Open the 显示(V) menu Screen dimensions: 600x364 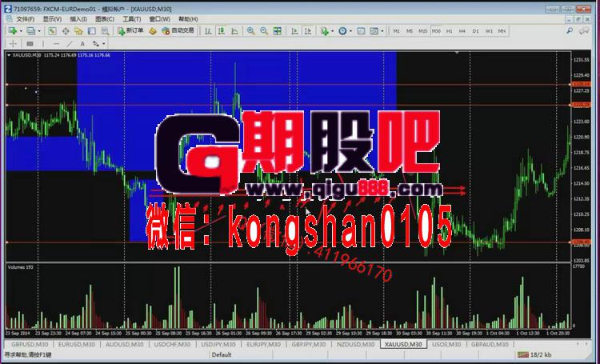(x=52, y=19)
